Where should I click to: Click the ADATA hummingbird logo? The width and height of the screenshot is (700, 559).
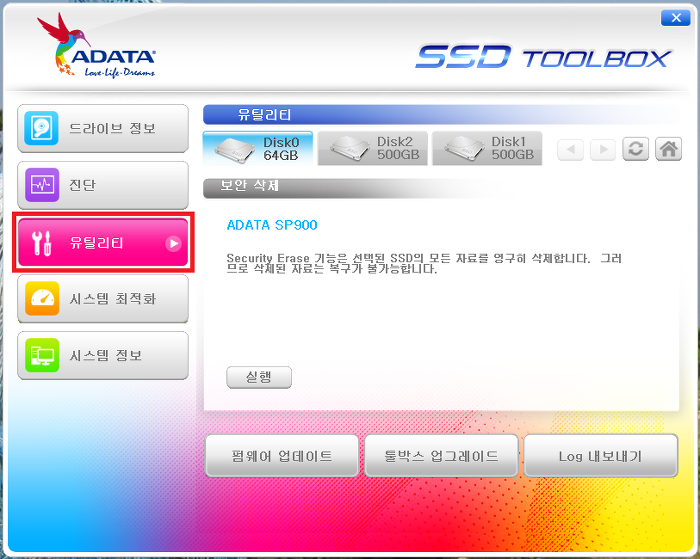[x=96, y=46]
